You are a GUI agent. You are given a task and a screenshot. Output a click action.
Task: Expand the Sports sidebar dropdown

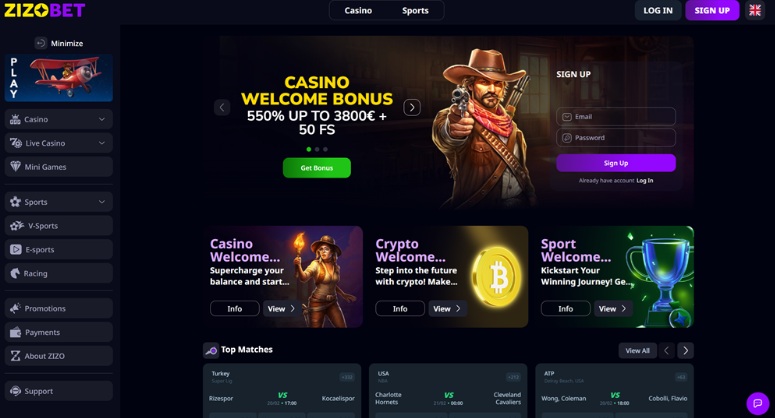click(x=102, y=202)
